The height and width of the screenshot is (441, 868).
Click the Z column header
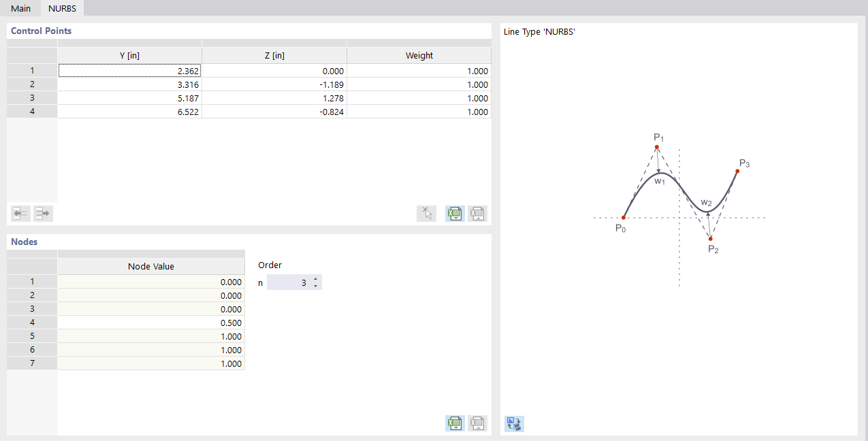coord(274,55)
